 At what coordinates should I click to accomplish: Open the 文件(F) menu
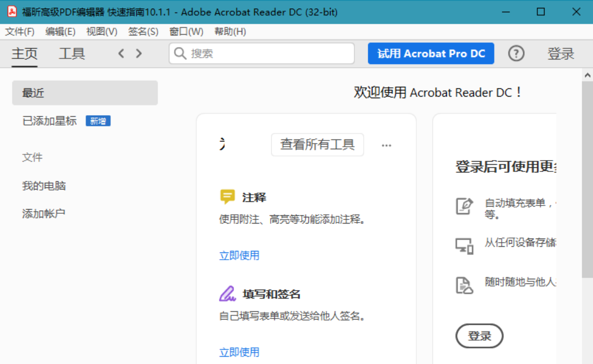pos(19,31)
